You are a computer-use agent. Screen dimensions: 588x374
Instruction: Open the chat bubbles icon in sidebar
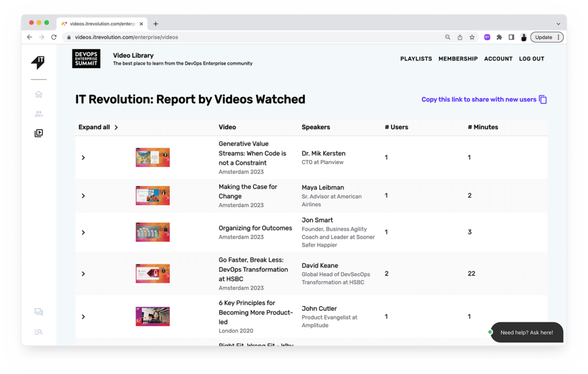coord(38,312)
